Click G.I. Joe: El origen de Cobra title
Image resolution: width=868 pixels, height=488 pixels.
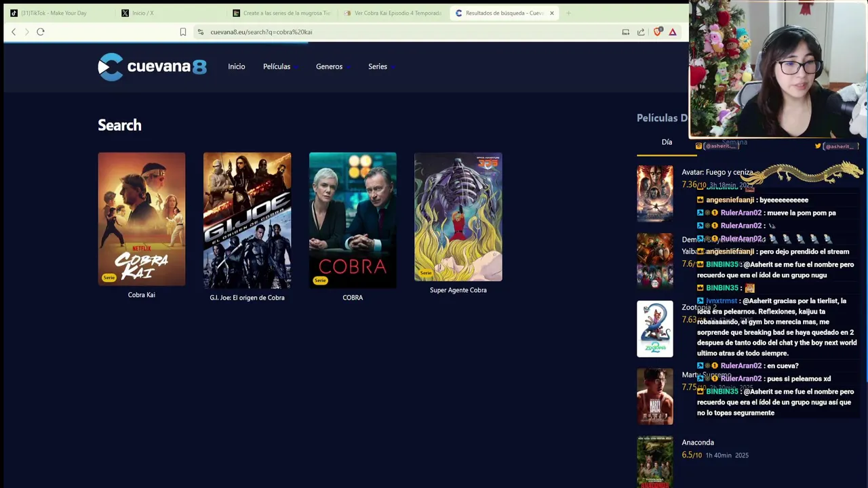(x=247, y=298)
